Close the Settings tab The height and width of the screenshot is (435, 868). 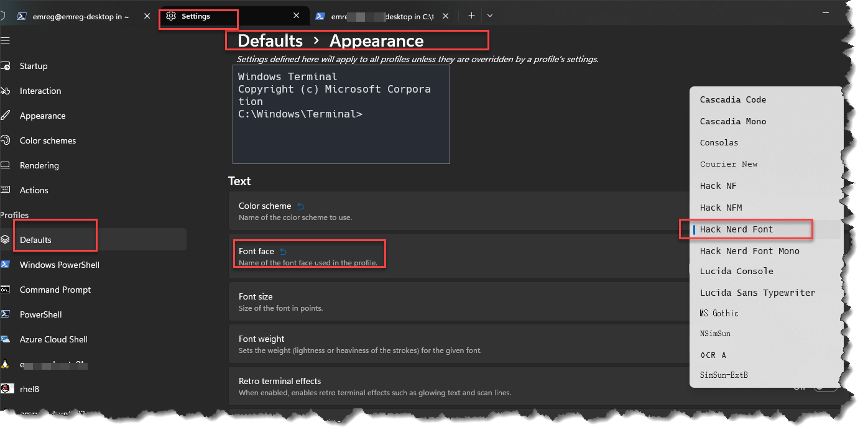(x=296, y=16)
